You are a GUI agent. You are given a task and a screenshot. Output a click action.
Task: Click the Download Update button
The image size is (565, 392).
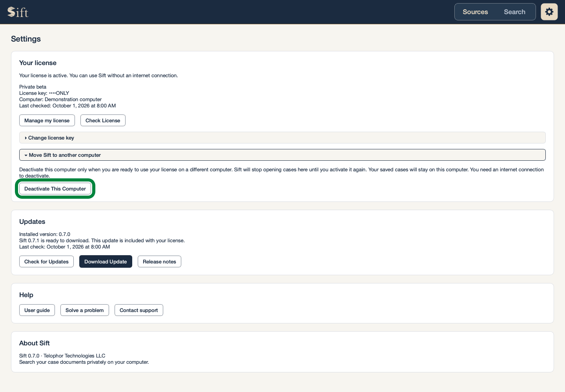point(106,261)
